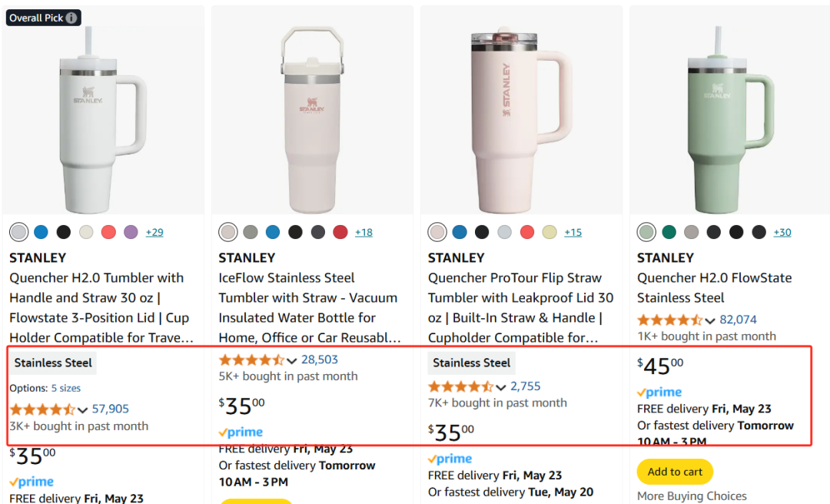Click the prime logo under the $45 price

(x=659, y=393)
